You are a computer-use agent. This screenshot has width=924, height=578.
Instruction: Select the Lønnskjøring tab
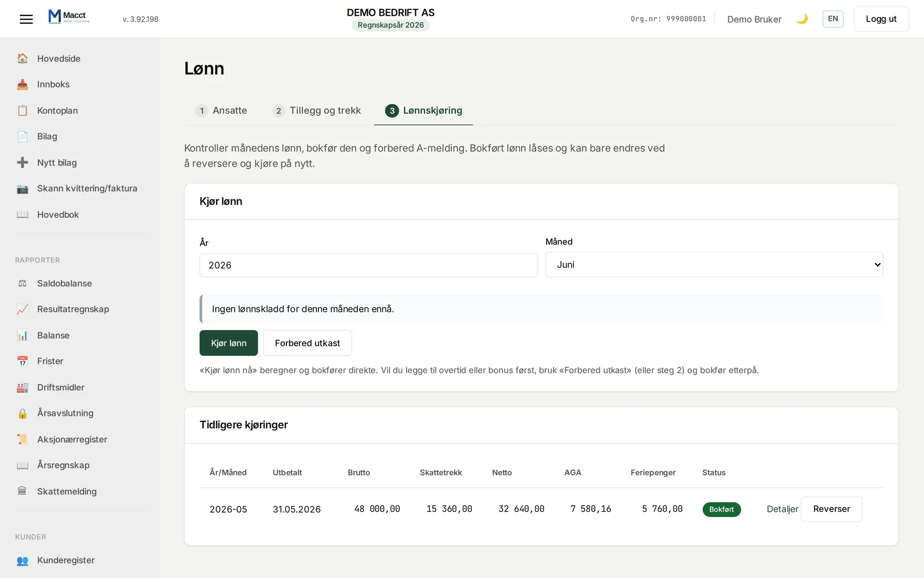coord(423,110)
